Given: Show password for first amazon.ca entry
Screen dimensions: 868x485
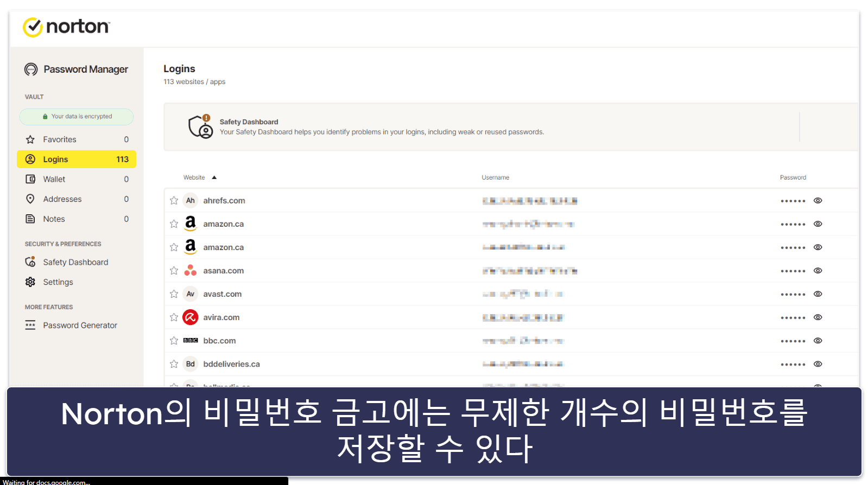Looking at the screenshot, I should [818, 224].
